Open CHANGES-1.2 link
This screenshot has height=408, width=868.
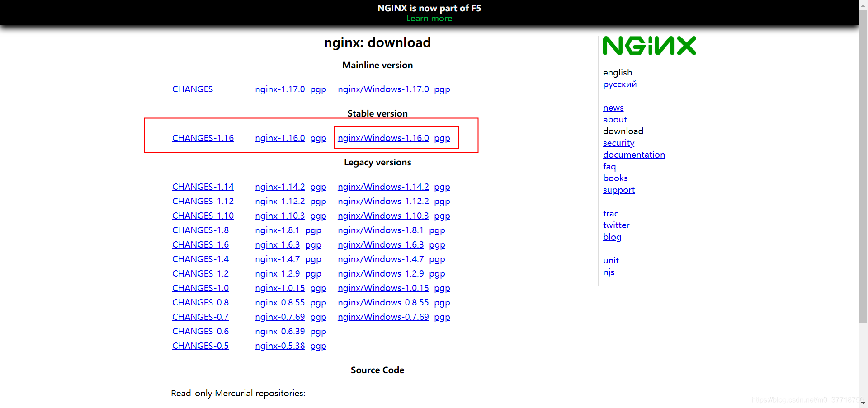tap(200, 273)
